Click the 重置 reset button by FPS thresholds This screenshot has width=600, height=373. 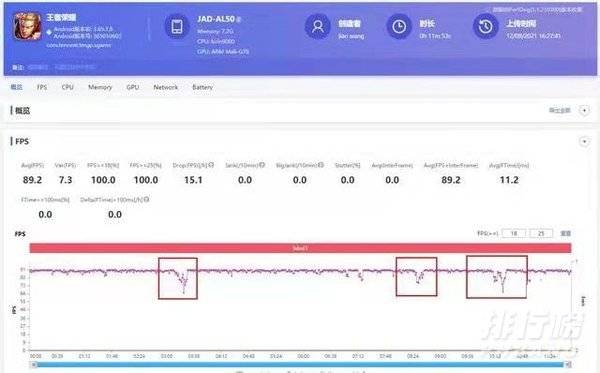tap(566, 233)
